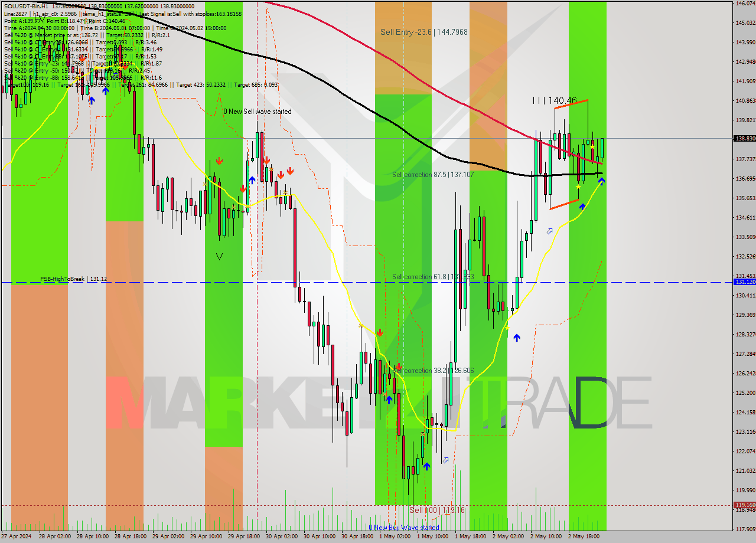Image resolution: width=756 pixels, height=543 pixels.
Task: Click the 140.863 price axis label
Action: click(745, 101)
